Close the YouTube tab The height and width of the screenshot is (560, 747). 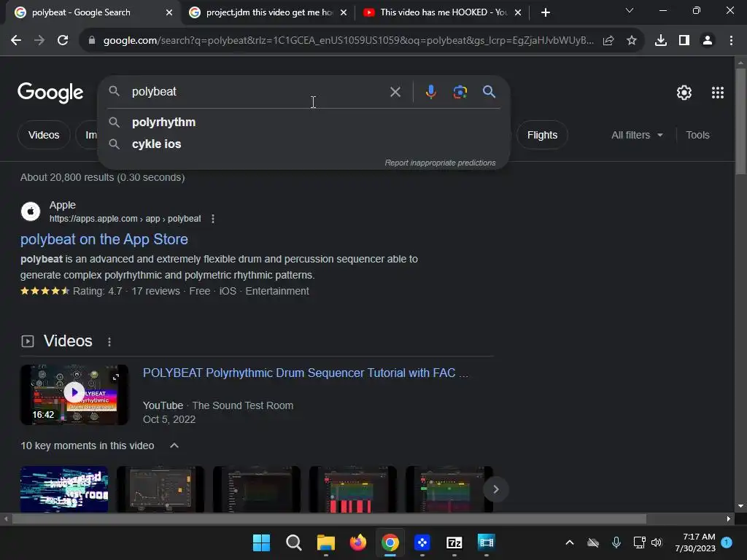(x=518, y=12)
